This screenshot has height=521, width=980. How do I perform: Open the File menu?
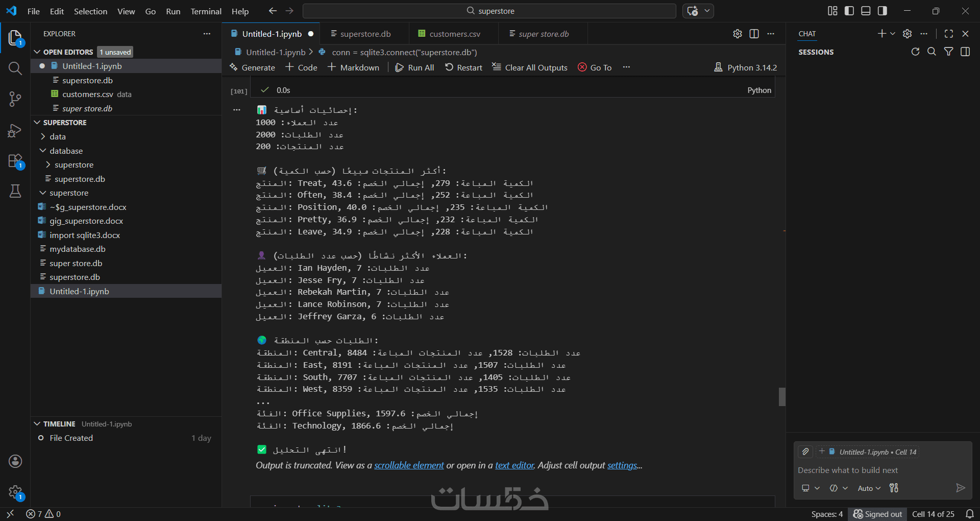click(x=34, y=11)
